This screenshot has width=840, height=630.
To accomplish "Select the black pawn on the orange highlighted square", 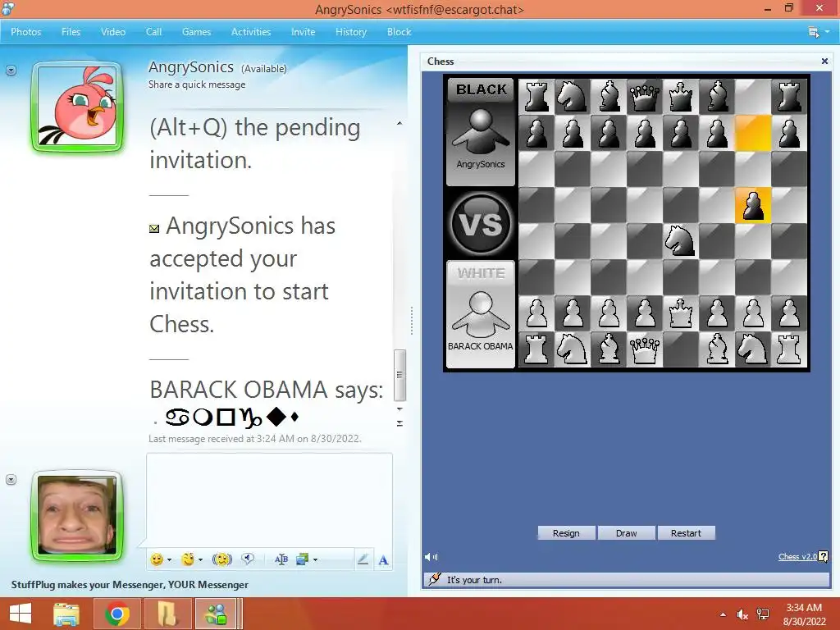I will [x=753, y=205].
